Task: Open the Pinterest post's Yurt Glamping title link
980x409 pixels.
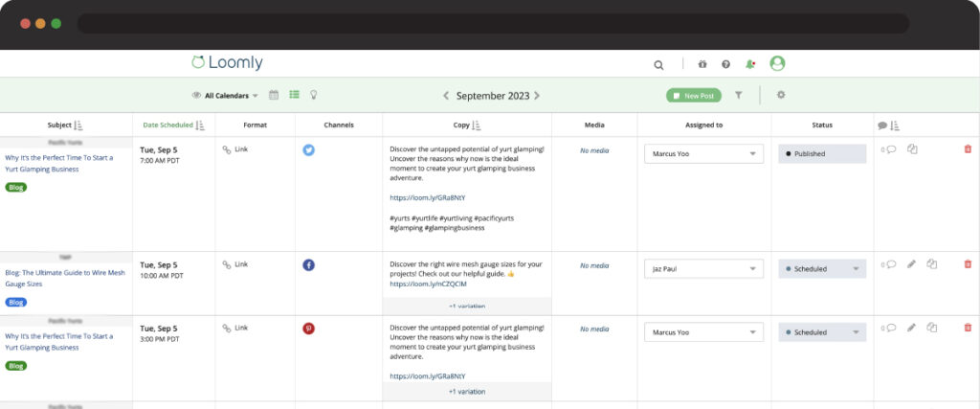Action: coord(59,341)
